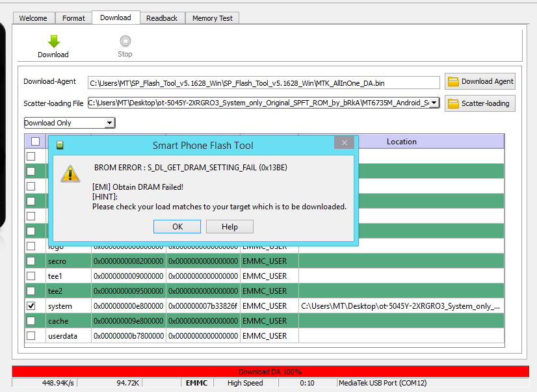The height and width of the screenshot is (392, 537).
Task: Click Help in the BROM error dialog
Action: click(229, 227)
